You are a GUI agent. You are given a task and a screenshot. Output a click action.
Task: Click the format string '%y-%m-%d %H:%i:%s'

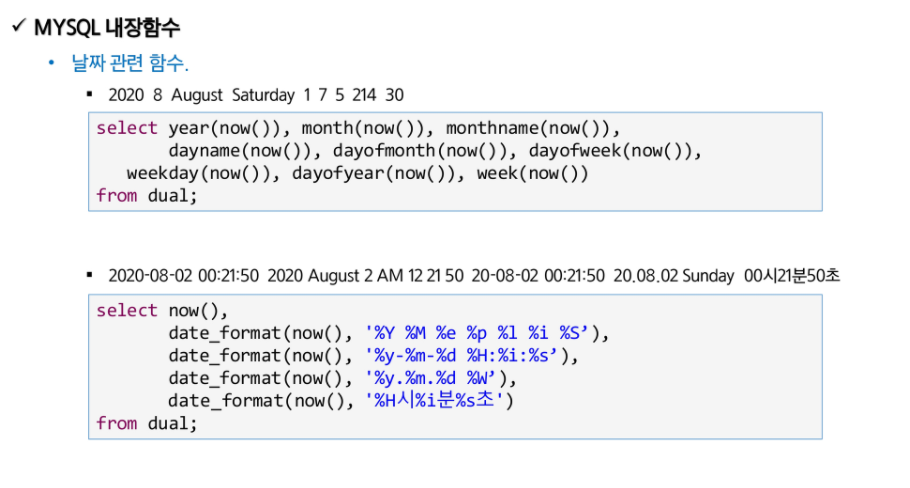click(461, 356)
